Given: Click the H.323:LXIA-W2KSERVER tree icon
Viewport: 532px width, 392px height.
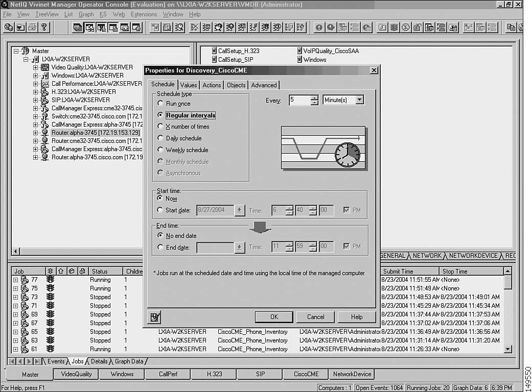Looking at the screenshot, I should coord(45,92).
